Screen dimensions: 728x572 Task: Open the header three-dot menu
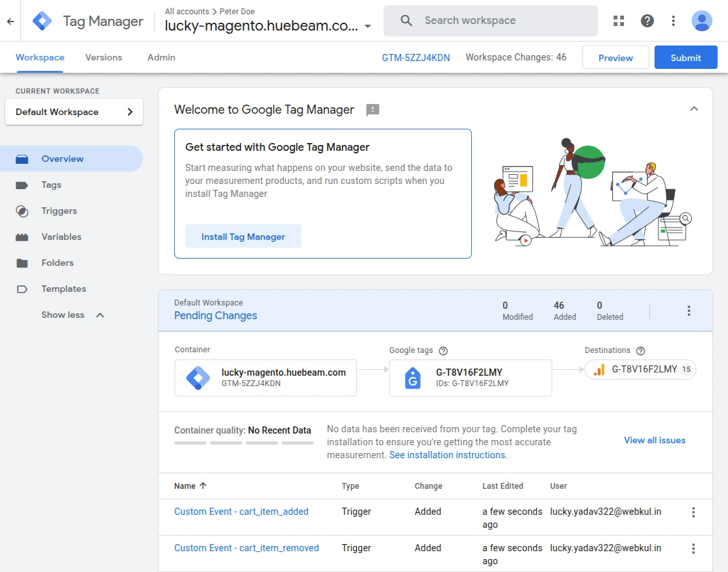673,20
